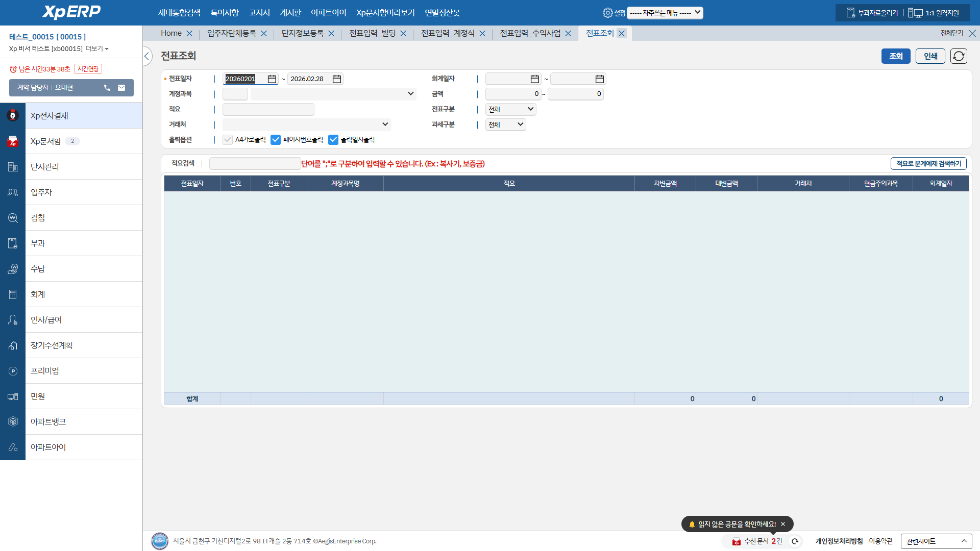Click the 설정 gear icon
The width and height of the screenshot is (980, 551).
click(607, 13)
